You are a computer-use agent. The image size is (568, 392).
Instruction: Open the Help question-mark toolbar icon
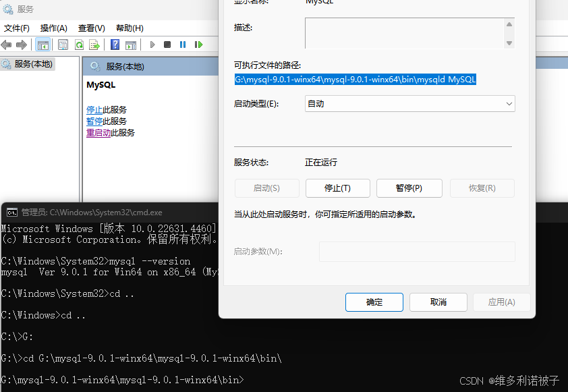pos(115,45)
